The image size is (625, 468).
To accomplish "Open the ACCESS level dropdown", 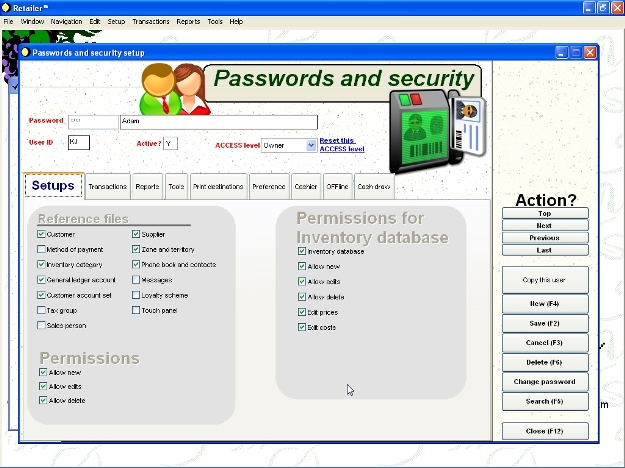I will (x=311, y=145).
